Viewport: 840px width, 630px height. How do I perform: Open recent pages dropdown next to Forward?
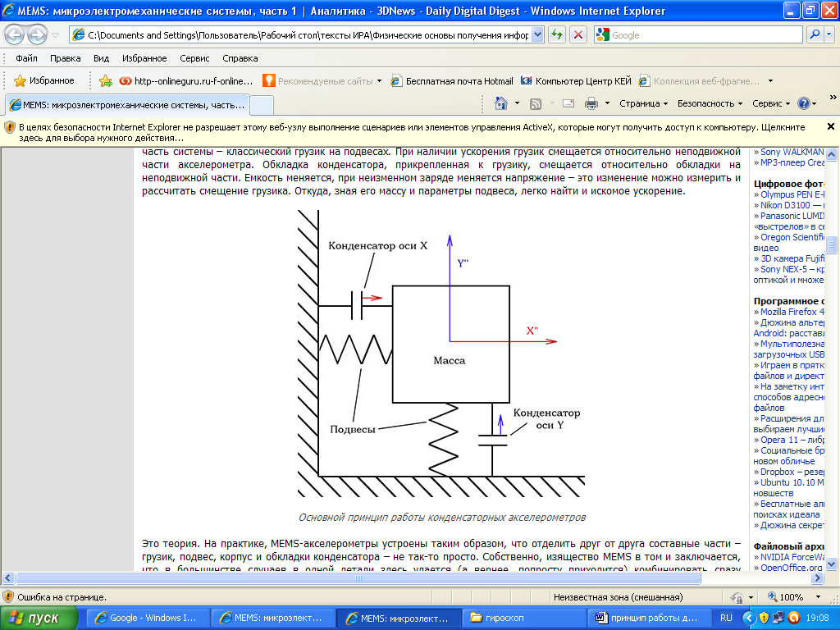pos(55,35)
